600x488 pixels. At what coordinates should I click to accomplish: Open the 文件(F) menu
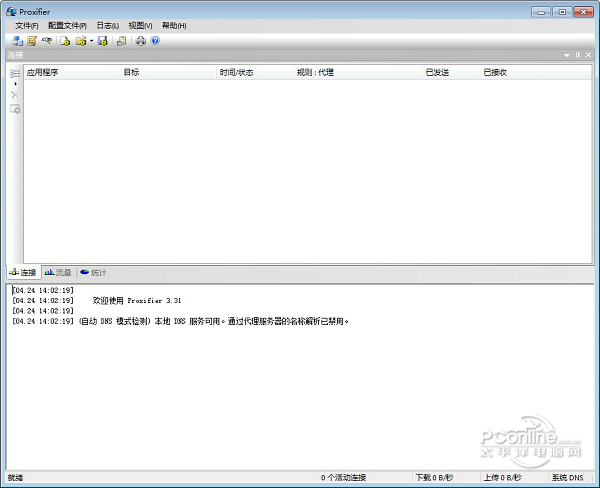click(x=27, y=26)
